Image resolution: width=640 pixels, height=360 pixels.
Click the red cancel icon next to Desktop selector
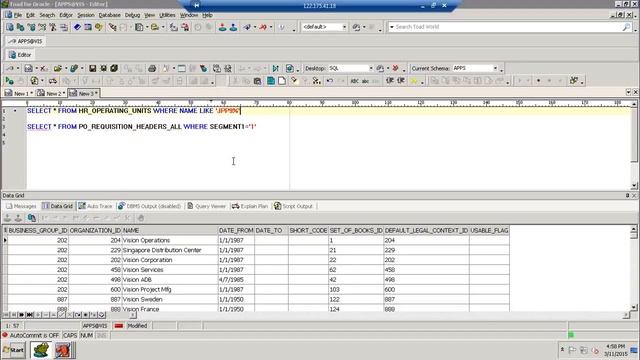click(395, 68)
